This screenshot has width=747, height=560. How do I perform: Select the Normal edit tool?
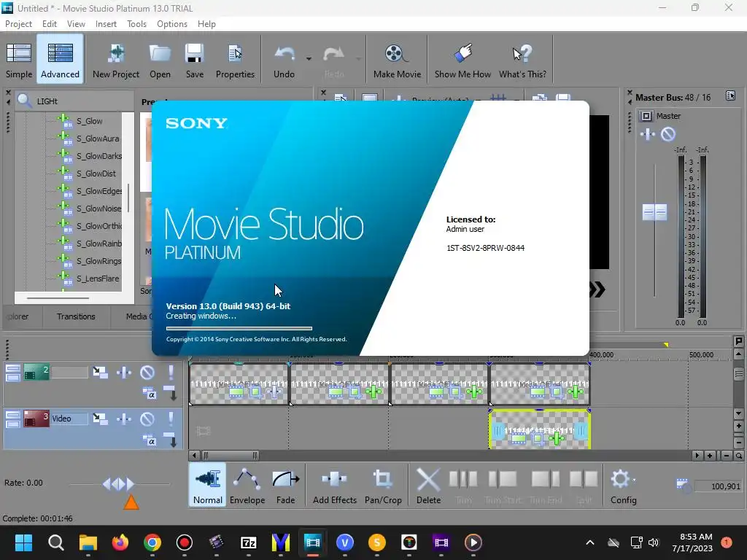(x=208, y=485)
